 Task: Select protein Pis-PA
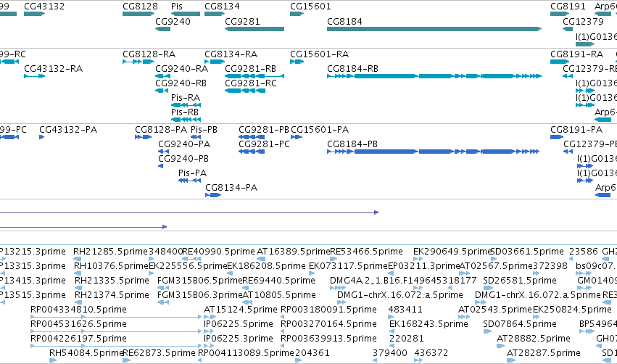(190, 181)
